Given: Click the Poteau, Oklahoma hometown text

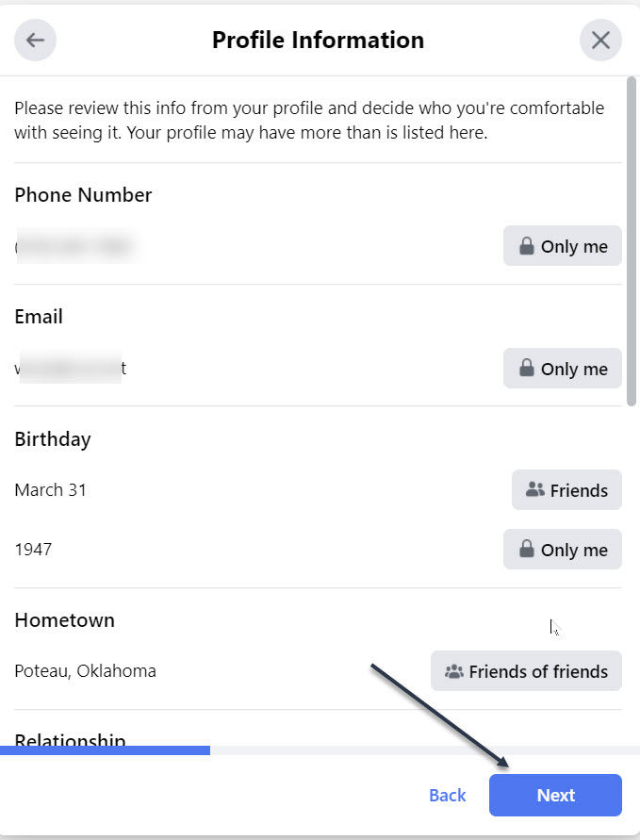Looking at the screenshot, I should pyautogui.click(x=85, y=670).
